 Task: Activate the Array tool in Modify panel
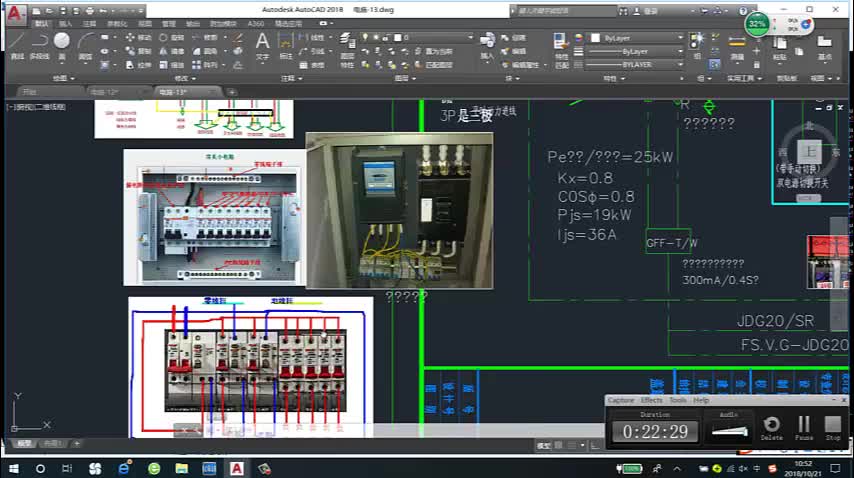tap(205, 65)
